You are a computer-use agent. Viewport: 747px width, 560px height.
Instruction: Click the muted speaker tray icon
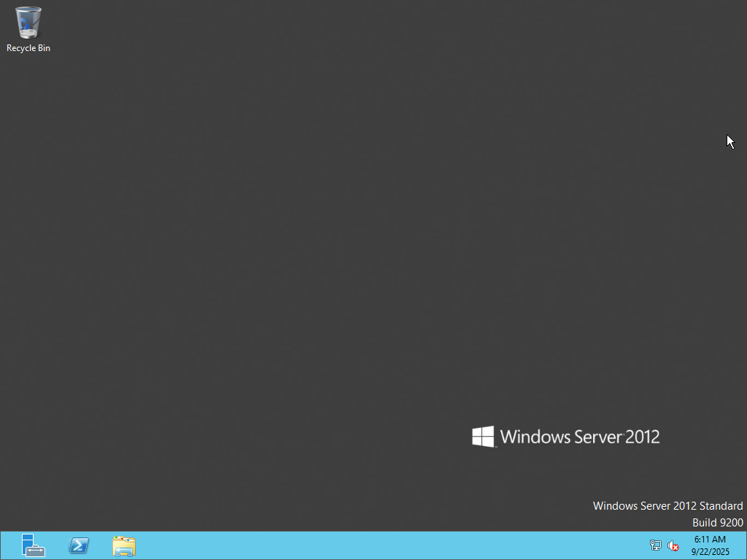point(673,545)
